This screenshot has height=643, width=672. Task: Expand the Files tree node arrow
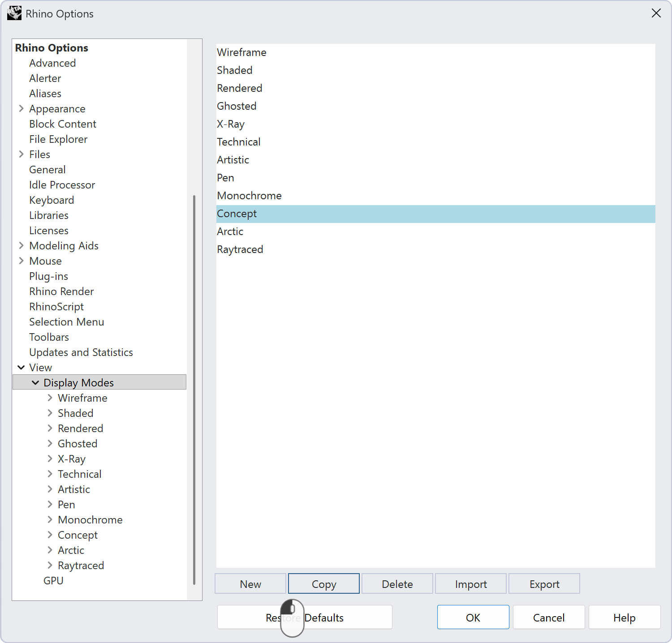[x=21, y=154]
